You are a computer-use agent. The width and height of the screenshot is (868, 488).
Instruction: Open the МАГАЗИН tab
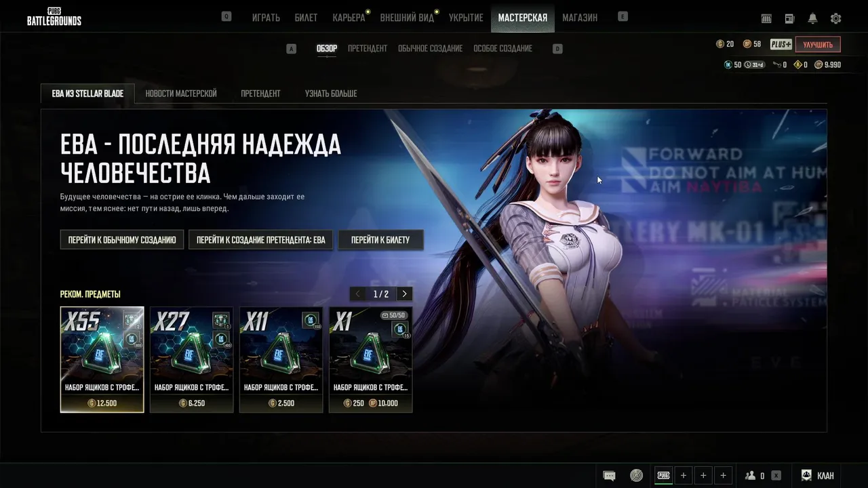coord(580,18)
